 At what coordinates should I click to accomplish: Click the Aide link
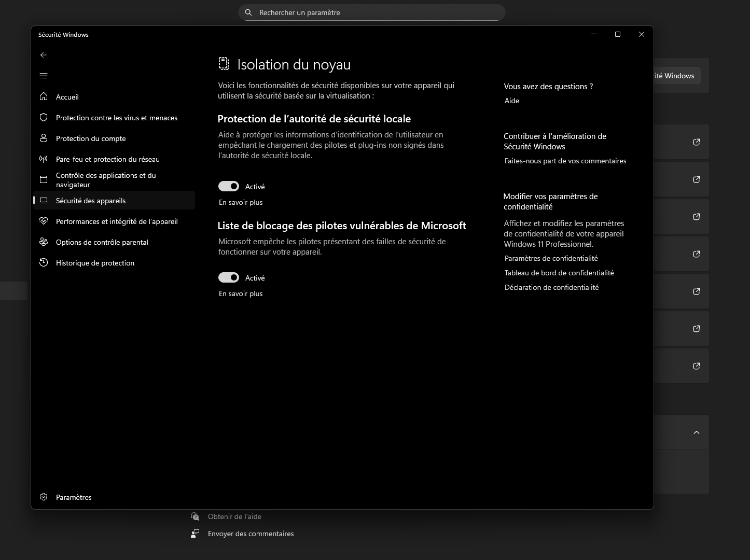point(512,101)
